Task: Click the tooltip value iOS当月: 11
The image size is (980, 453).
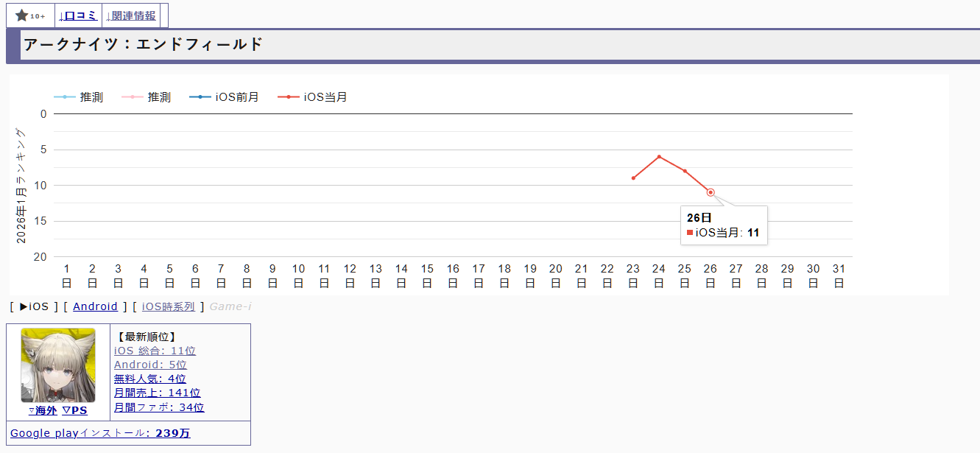Action: point(723,233)
